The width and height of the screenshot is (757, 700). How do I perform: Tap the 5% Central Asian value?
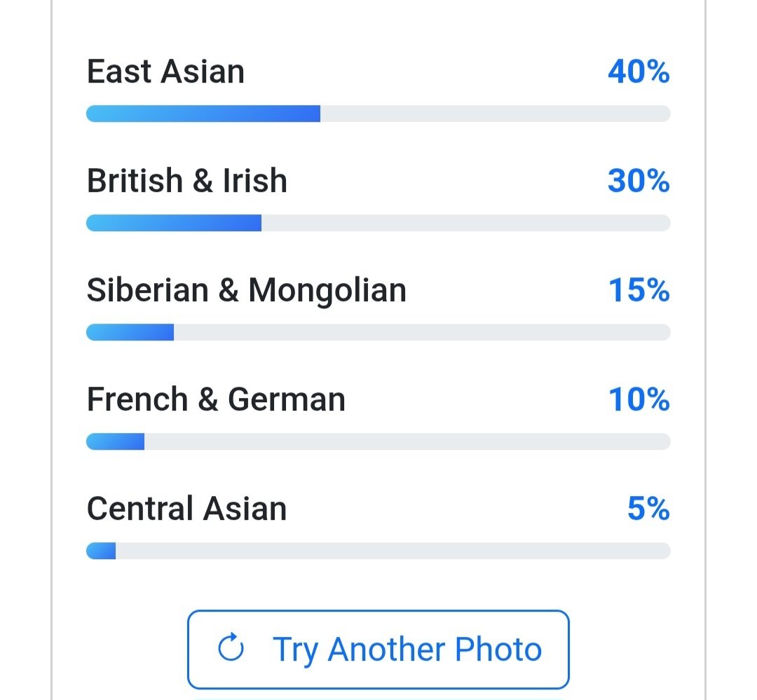tap(648, 509)
